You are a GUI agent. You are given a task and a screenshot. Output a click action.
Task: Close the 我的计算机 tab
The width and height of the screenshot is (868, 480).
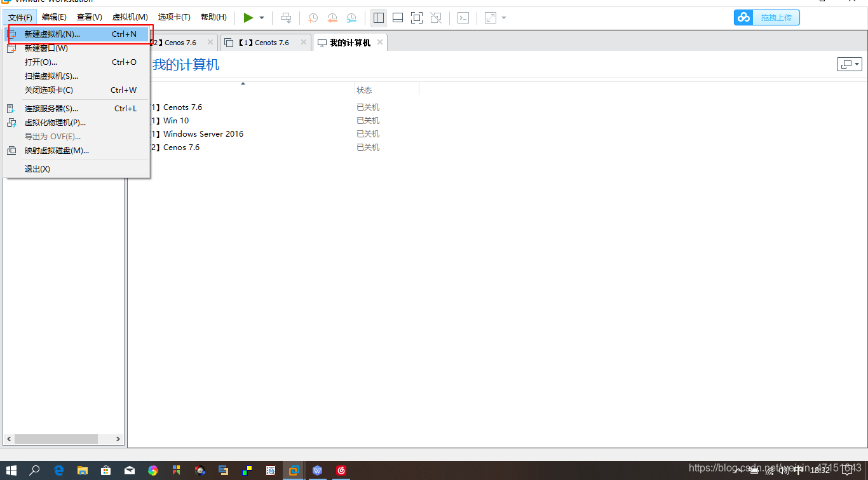pos(380,42)
